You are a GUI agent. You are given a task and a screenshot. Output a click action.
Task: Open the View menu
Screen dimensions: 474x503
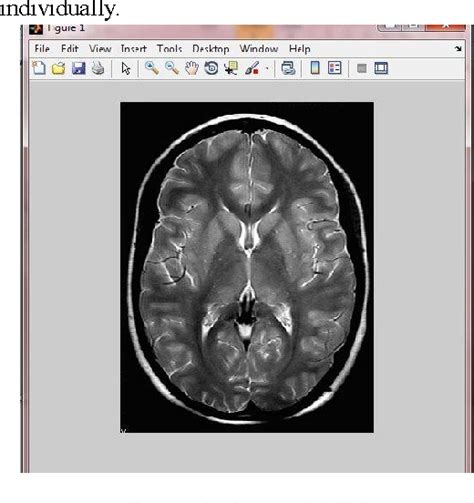coord(100,49)
